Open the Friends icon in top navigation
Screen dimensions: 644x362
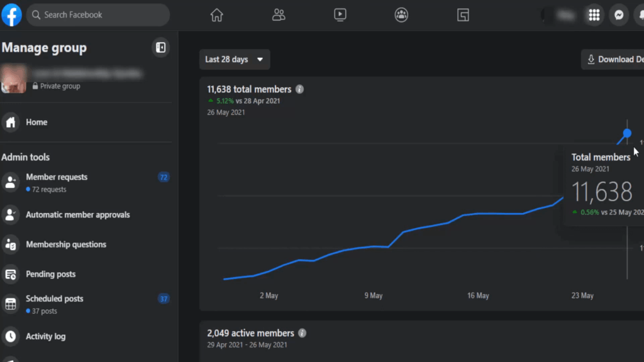click(x=279, y=15)
